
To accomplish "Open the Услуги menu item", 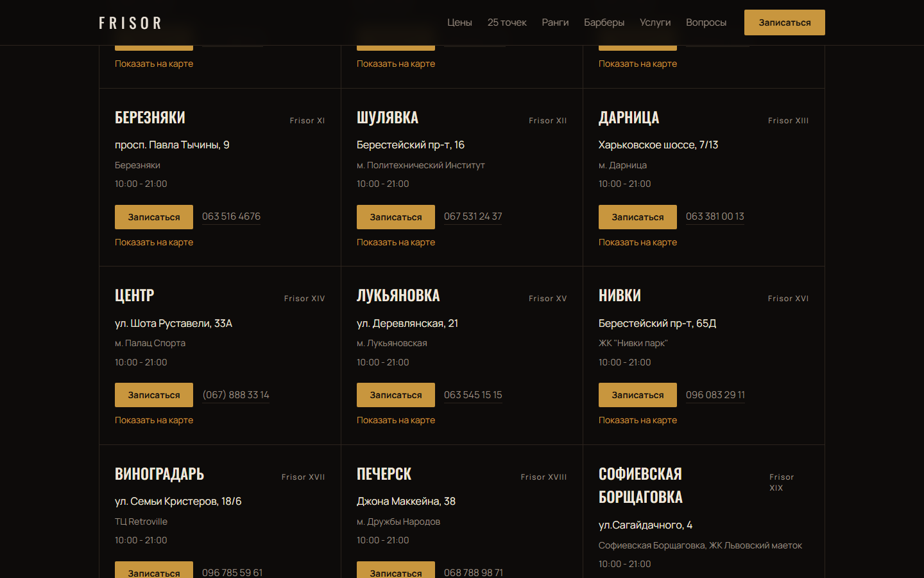I will 655,22.
